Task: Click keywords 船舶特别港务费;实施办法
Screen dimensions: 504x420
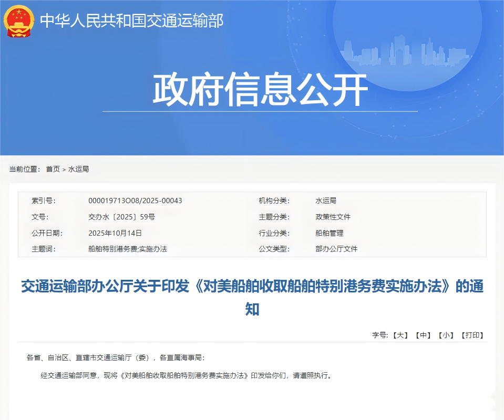Action: (127, 249)
